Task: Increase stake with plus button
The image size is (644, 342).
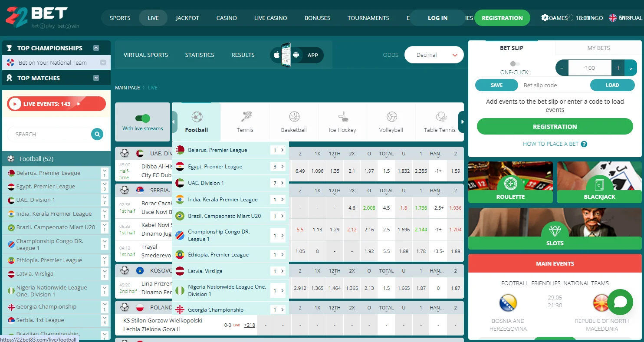Action: (x=618, y=68)
